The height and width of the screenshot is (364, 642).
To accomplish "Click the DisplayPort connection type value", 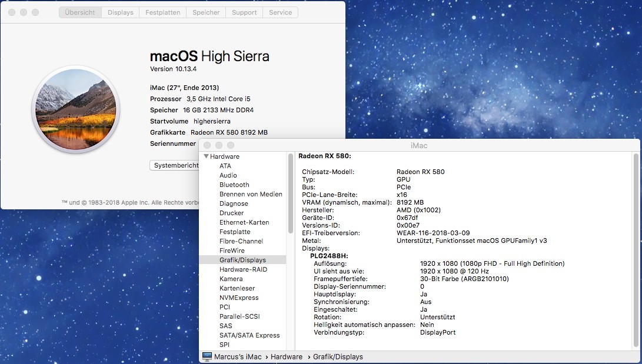I will 438,332.
